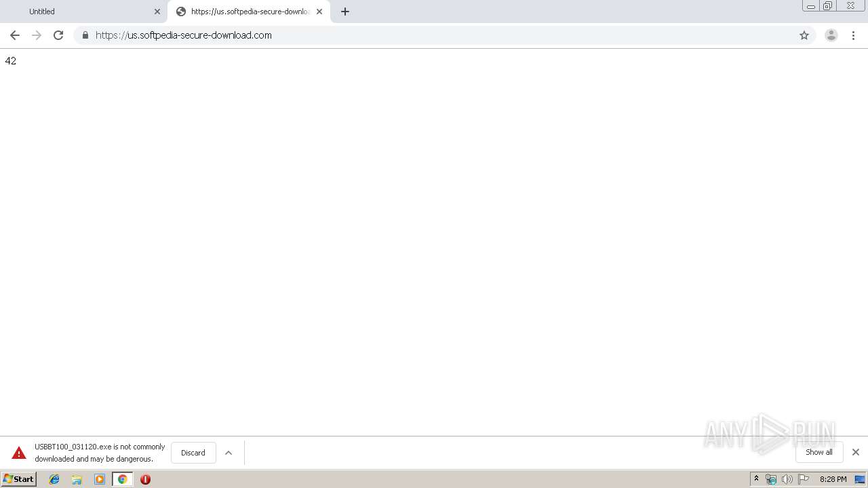Close the downloads bar

pos(856,452)
